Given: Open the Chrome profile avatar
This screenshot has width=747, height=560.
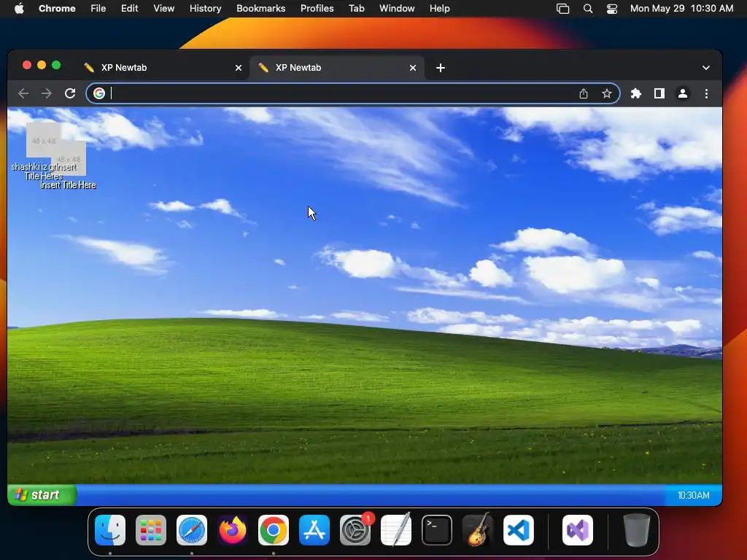Looking at the screenshot, I should click(683, 93).
